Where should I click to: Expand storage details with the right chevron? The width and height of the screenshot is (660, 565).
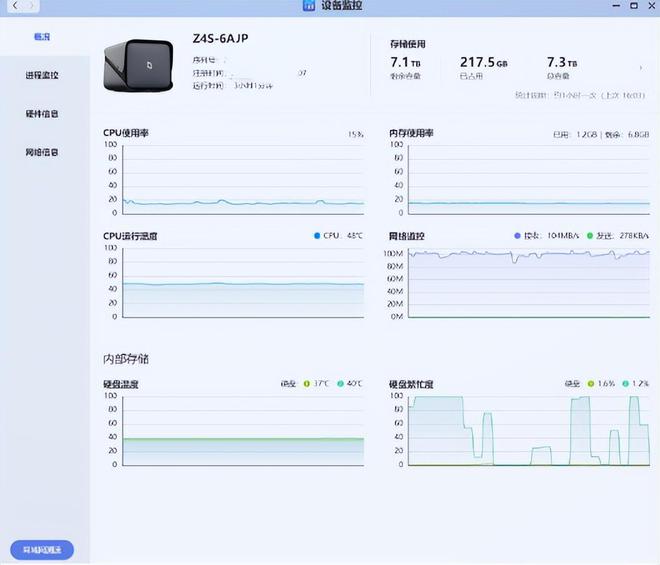click(641, 68)
